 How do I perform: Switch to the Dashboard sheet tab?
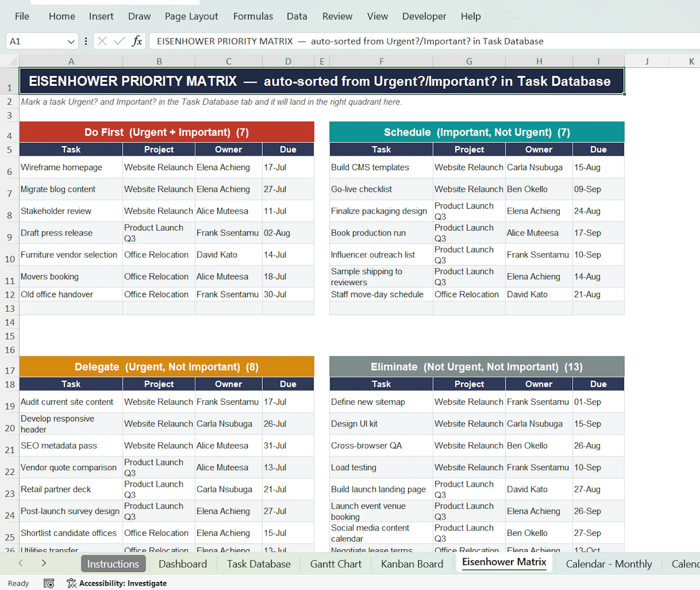coord(182,564)
